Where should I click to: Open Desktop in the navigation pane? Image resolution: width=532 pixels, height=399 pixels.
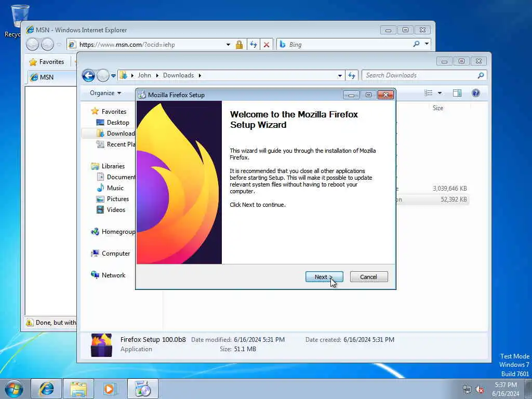point(118,123)
